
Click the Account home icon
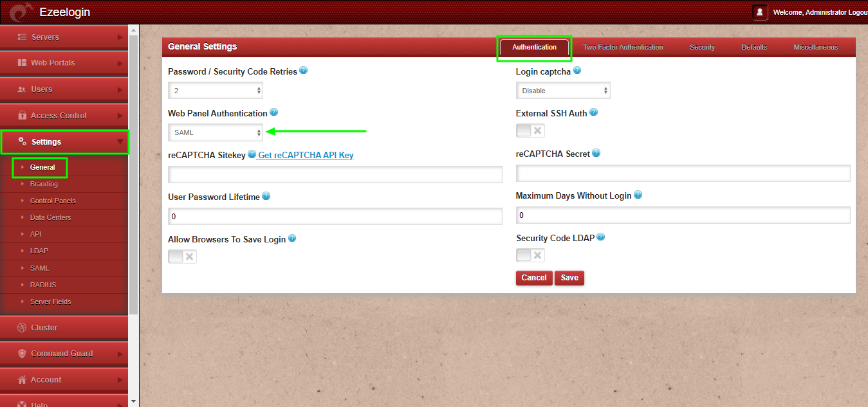[x=22, y=380]
